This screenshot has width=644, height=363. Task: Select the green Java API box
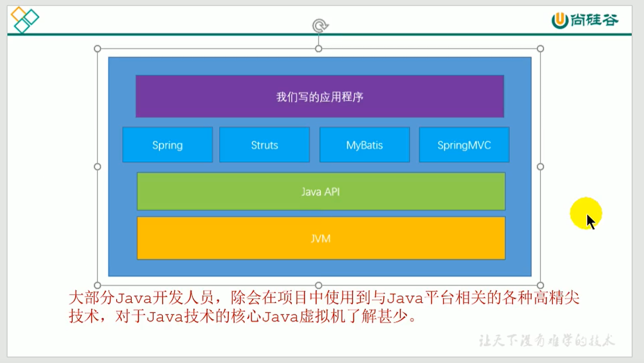point(321,191)
